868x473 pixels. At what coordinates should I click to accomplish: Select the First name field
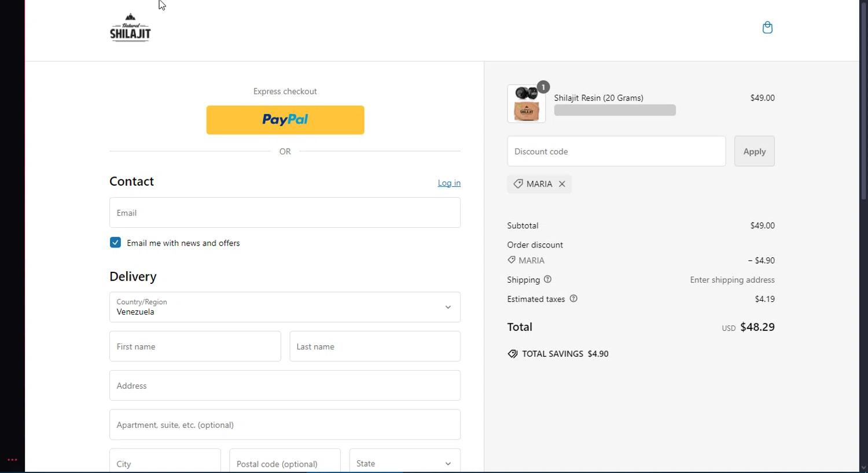coord(195,346)
